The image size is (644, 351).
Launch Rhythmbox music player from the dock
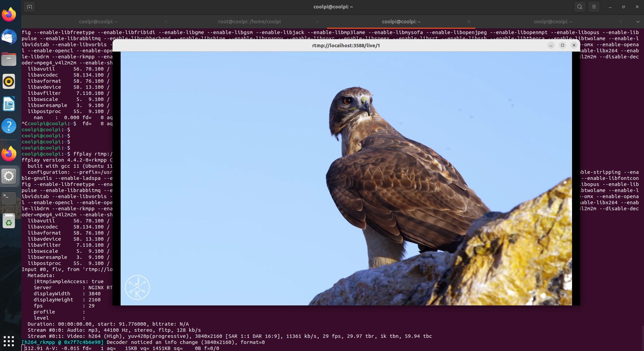coord(9,81)
